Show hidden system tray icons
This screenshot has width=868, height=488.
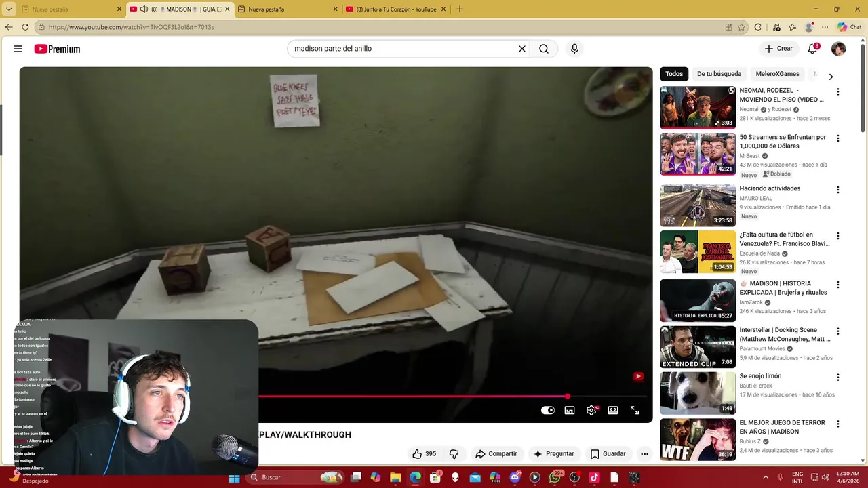(x=766, y=477)
